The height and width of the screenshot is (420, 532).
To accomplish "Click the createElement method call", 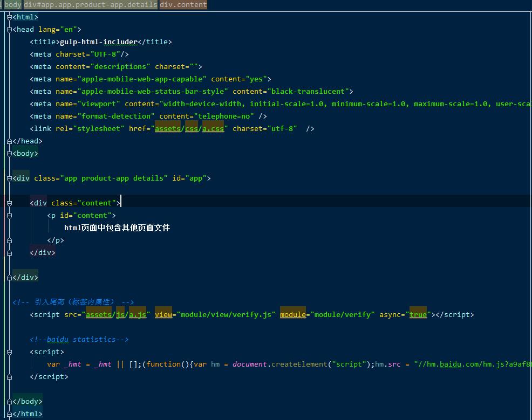I will (x=299, y=364).
